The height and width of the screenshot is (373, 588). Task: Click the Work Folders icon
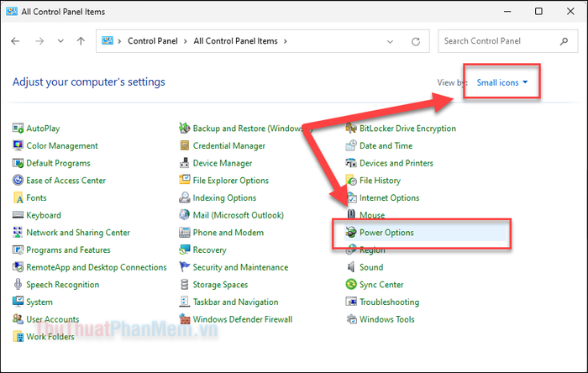coord(18,336)
